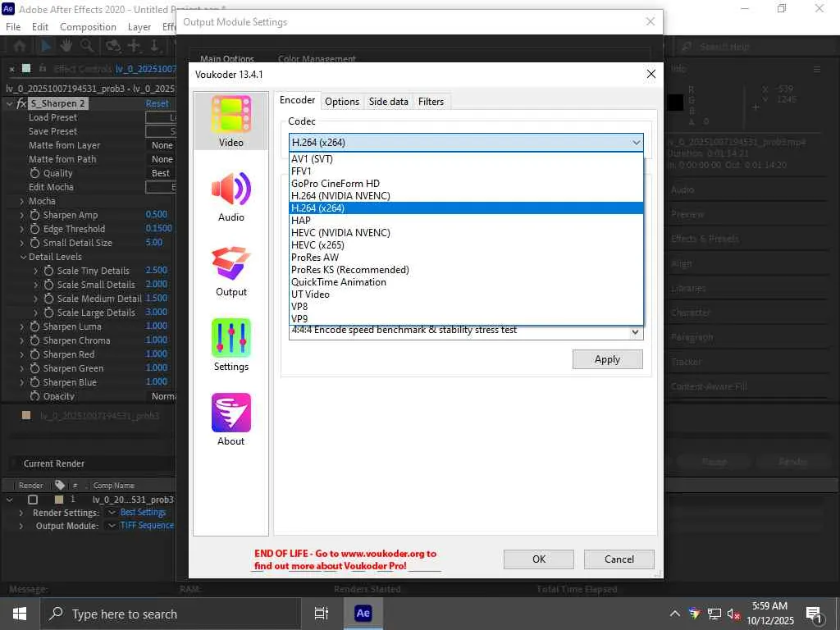Viewport: 840px width, 630px height.
Task: Open the File menu in After Effects
Action: (x=13, y=27)
